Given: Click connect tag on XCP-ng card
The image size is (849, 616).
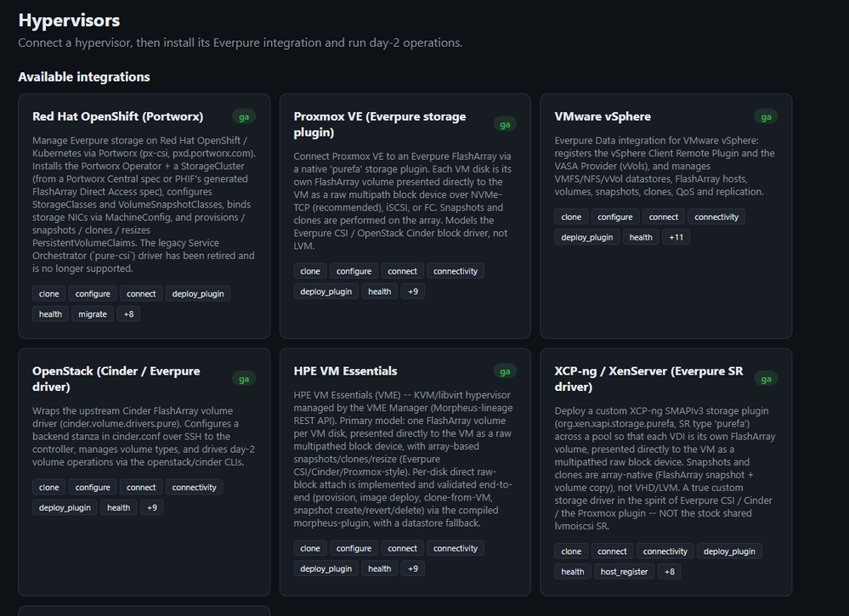Looking at the screenshot, I should [612, 551].
